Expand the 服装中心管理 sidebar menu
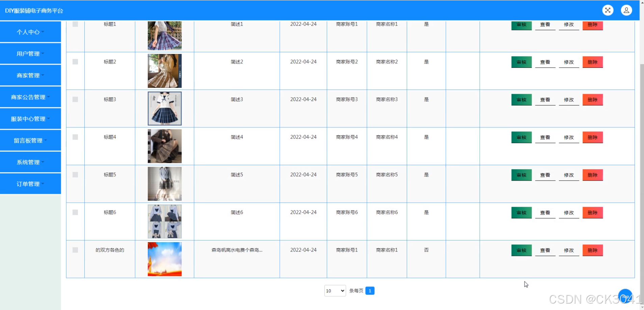This screenshot has width=644, height=310. [x=30, y=119]
